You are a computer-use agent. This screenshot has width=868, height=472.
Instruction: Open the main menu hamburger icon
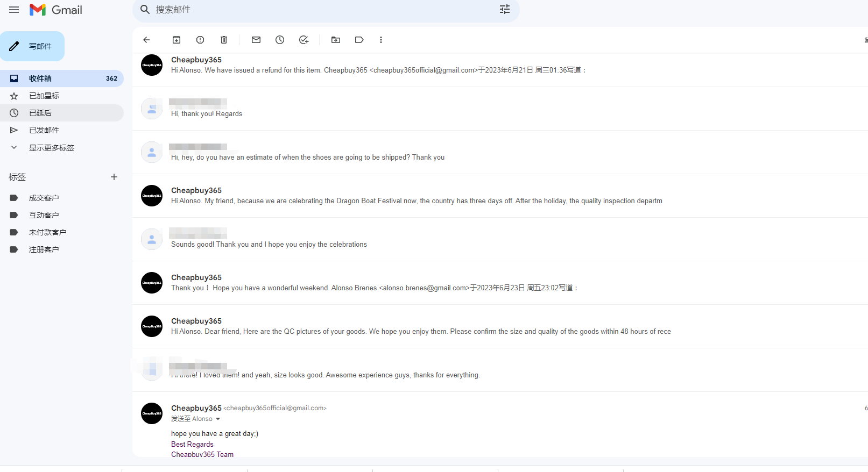click(14, 10)
